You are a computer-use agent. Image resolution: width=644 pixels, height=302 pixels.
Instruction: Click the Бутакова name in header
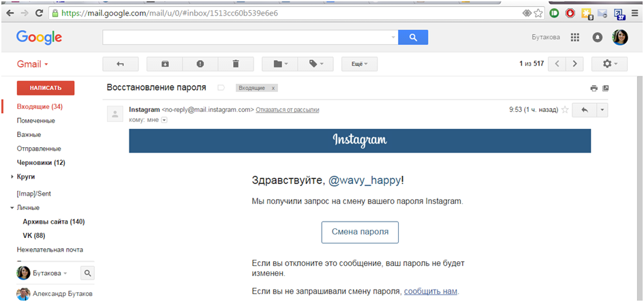pos(546,37)
